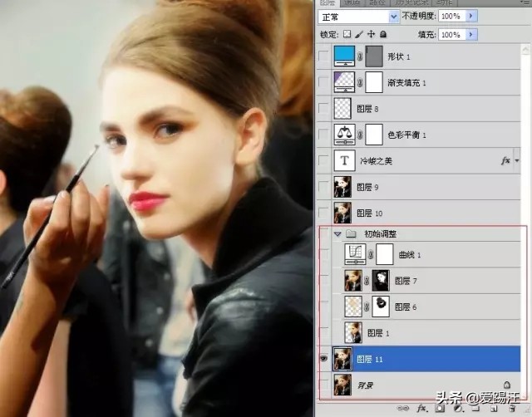
Task: Collapse the 初始调整 group folder triangle
Action: [x=337, y=234]
